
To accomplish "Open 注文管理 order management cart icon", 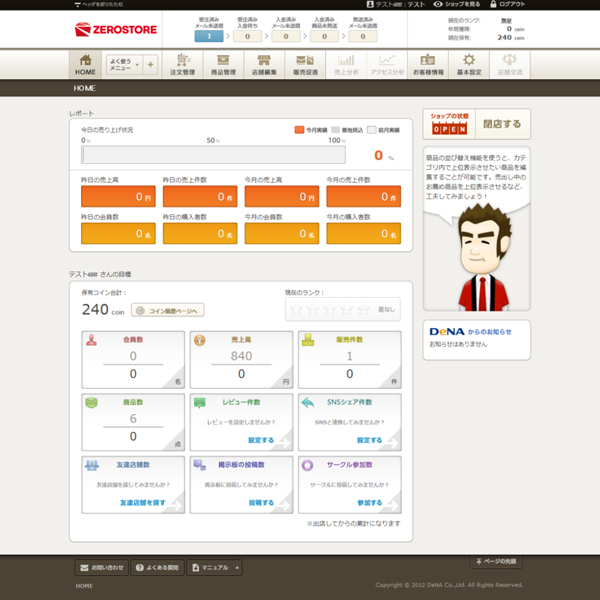I will (182, 64).
